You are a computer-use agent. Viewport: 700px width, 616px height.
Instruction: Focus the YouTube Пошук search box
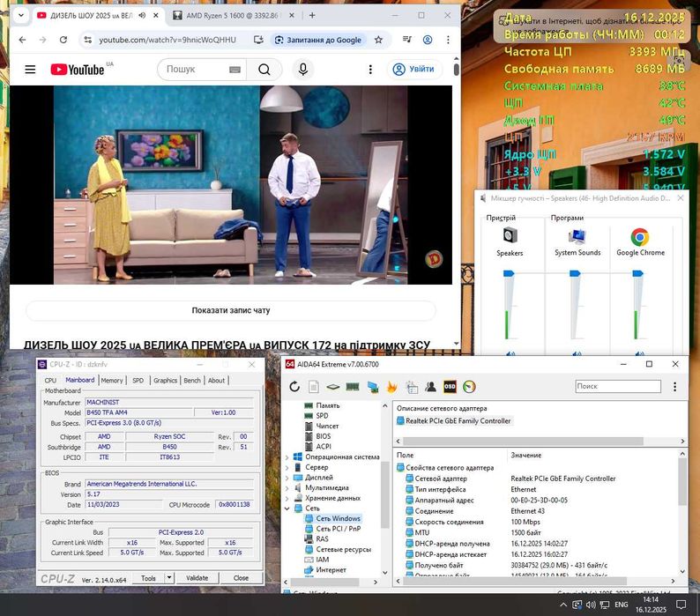[197, 70]
